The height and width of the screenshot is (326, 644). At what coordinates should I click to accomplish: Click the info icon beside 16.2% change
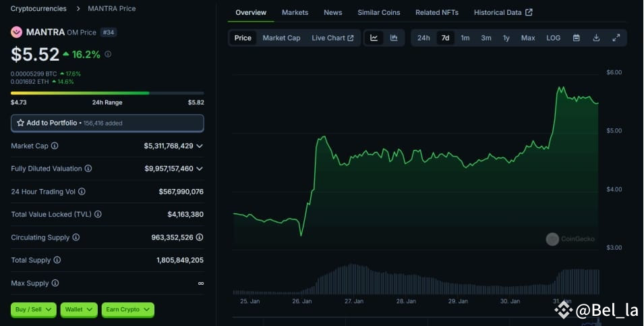click(108, 54)
